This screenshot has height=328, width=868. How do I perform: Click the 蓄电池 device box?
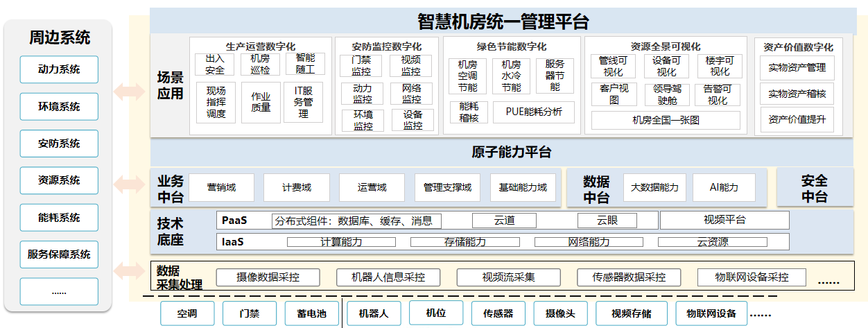(x=311, y=313)
